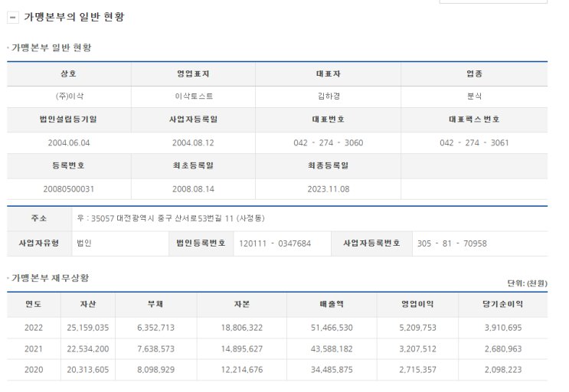Click the 대표번호 header cell

click(328, 119)
